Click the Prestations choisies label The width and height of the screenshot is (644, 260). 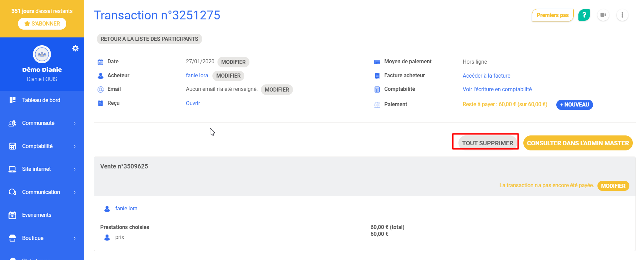[x=125, y=227]
